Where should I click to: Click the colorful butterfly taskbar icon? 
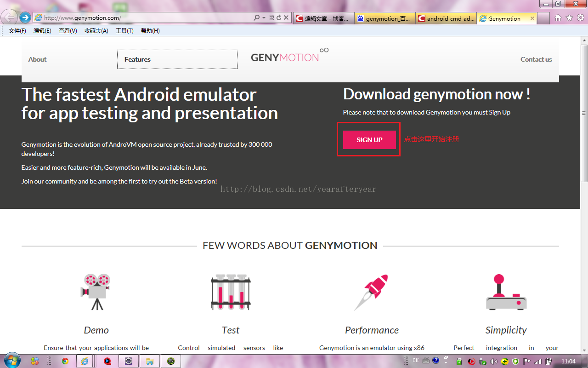[x=35, y=362]
